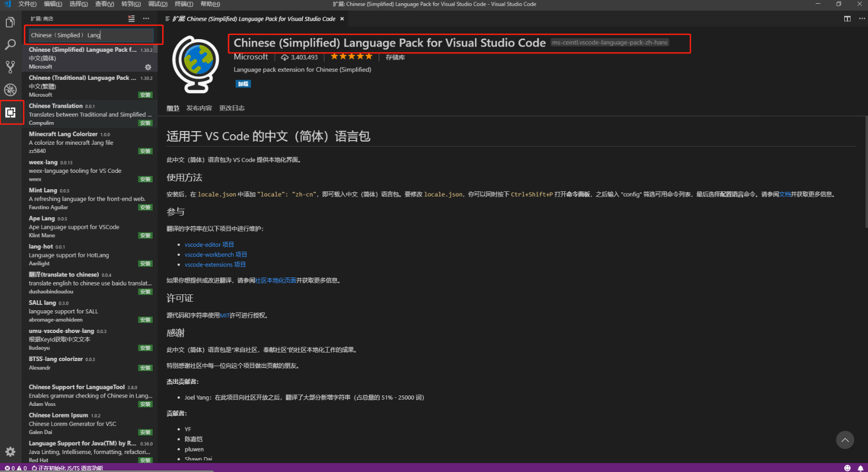868x472 pixels.
Task: Open the errors and warnings status indicator
Action: [x=16, y=468]
